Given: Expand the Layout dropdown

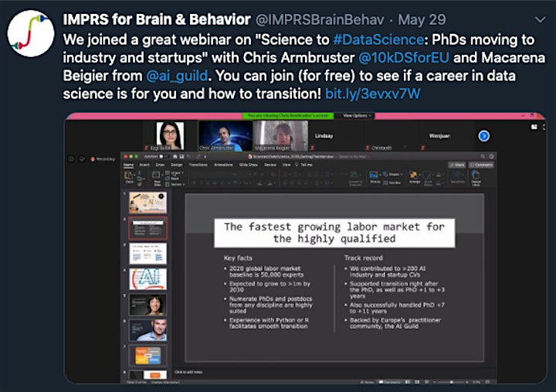Looking at the screenshot, I should (x=175, y=173).
